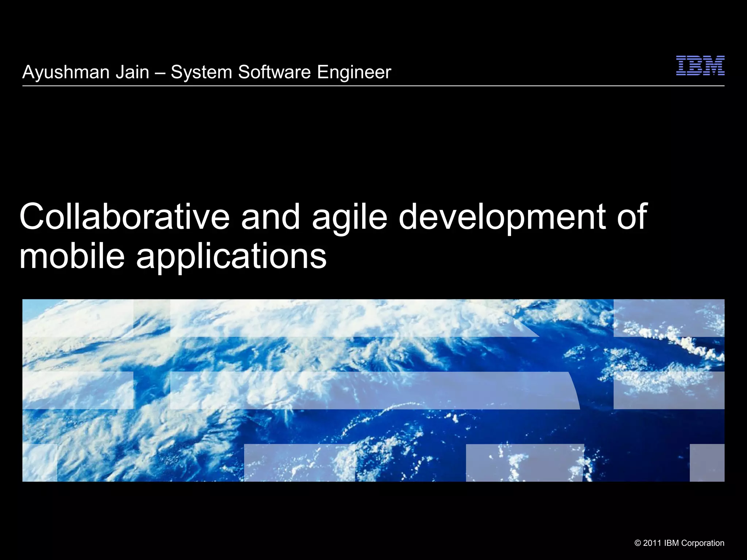Click the System Software Engineer text
This screenshot has width=747, height=560.
[x=281, y=72]
